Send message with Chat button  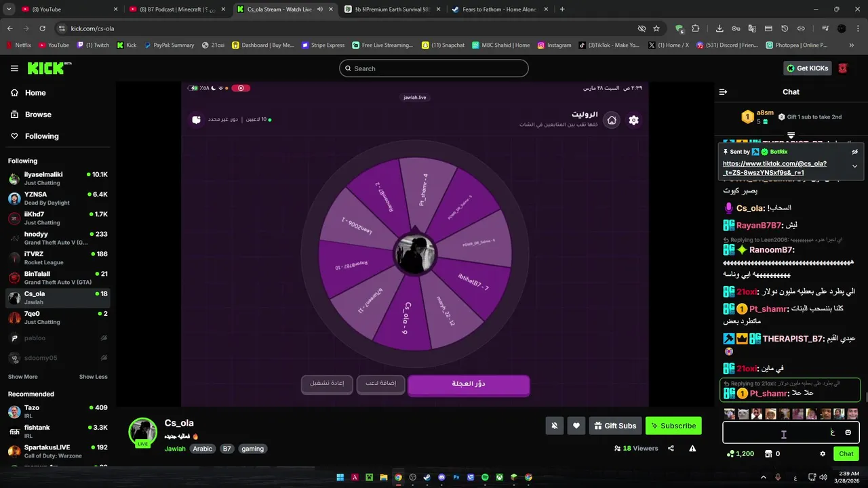pyautogui.click(x=846, y=453)
